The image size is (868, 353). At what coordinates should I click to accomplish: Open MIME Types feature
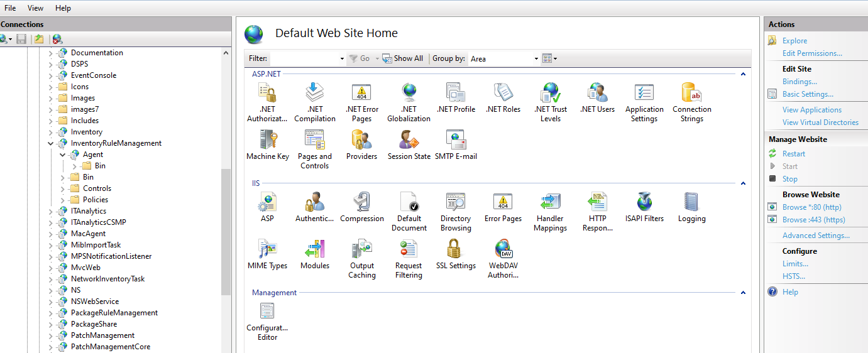[267, 254]
